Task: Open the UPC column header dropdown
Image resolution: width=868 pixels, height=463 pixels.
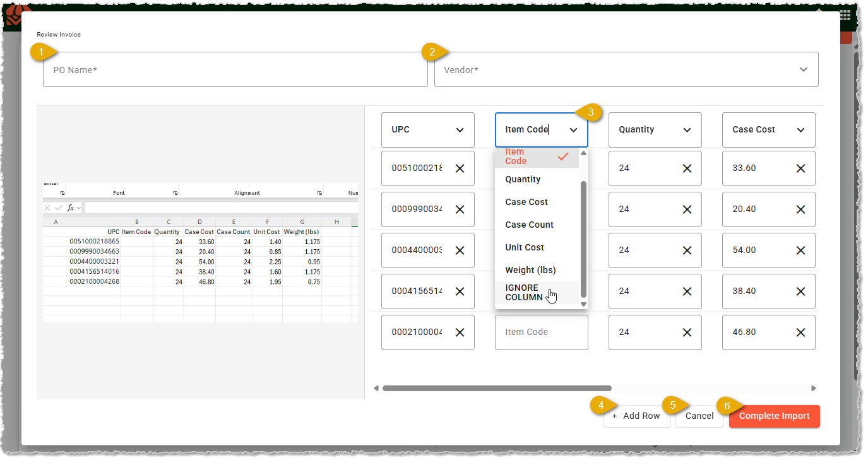Action: (427, 130)
